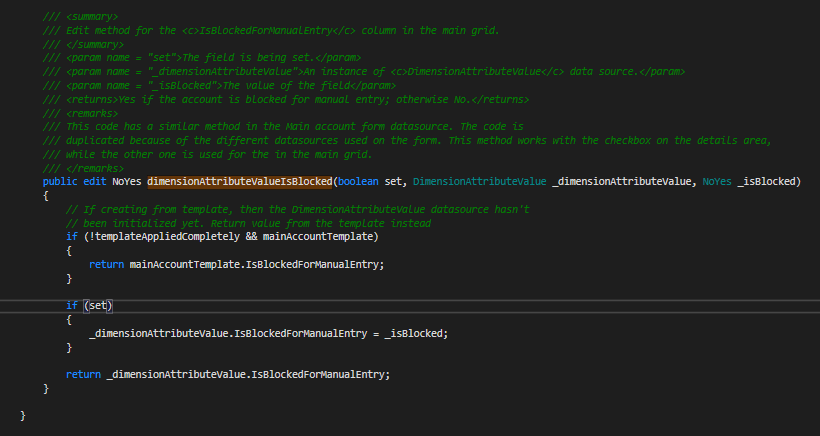
Task: Click the <returns> comment line
Action: point(286,99)
